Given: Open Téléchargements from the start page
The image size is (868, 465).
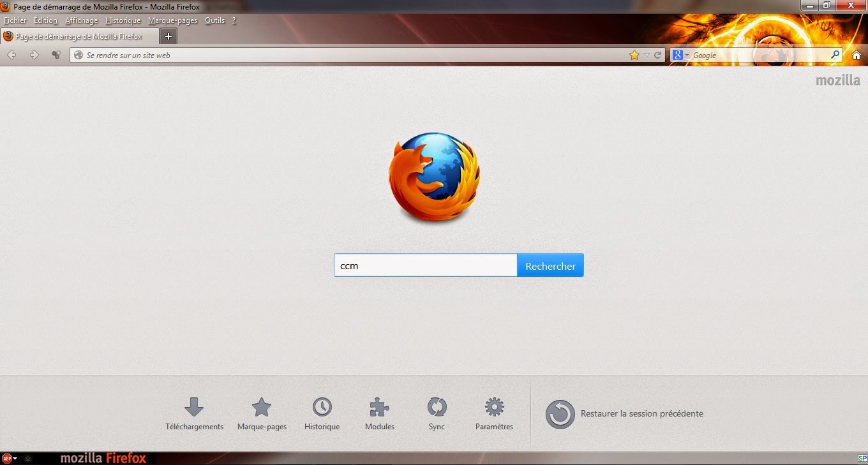Looking at the screenshot, I should click(x=194, y=414).
